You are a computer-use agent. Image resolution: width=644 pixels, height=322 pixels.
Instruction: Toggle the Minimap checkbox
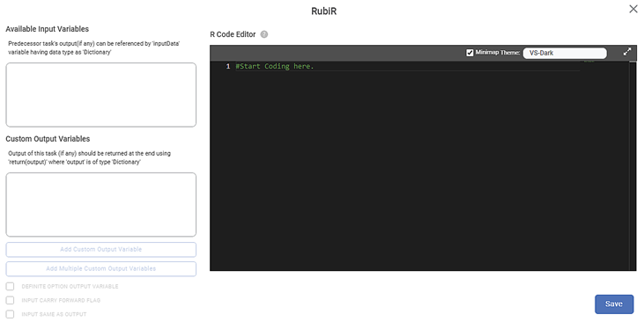[x=470, y=53]
